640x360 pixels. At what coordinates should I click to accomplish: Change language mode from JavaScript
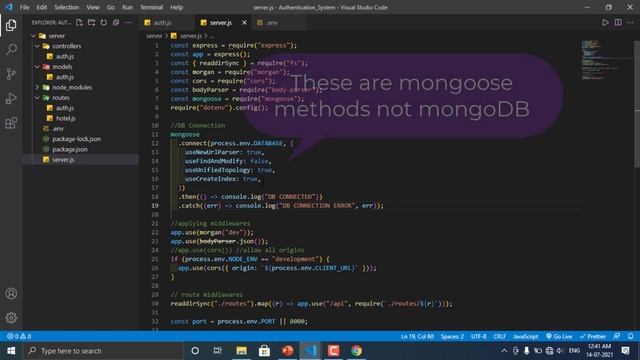click(x=525, y=336)
